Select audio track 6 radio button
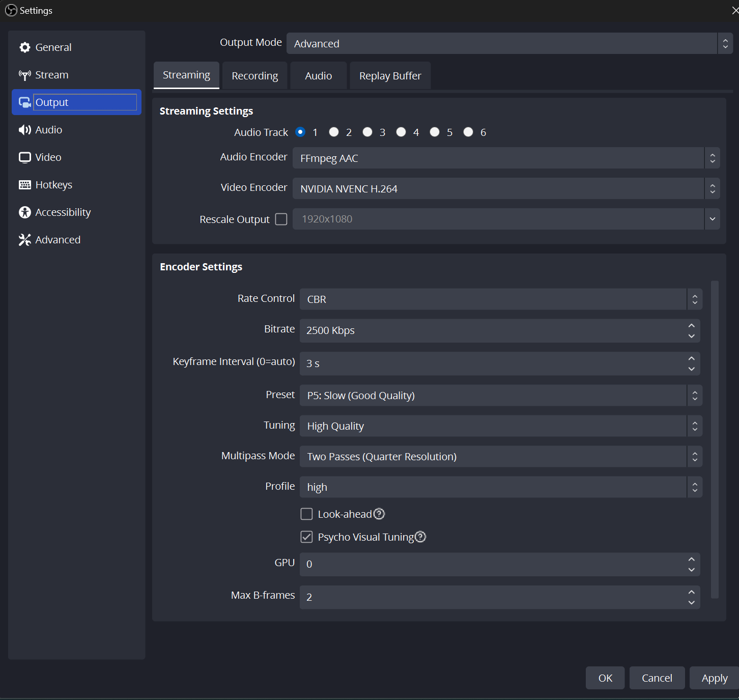The width and height of the screenshot is (739, 700). (x=468, y=132)
